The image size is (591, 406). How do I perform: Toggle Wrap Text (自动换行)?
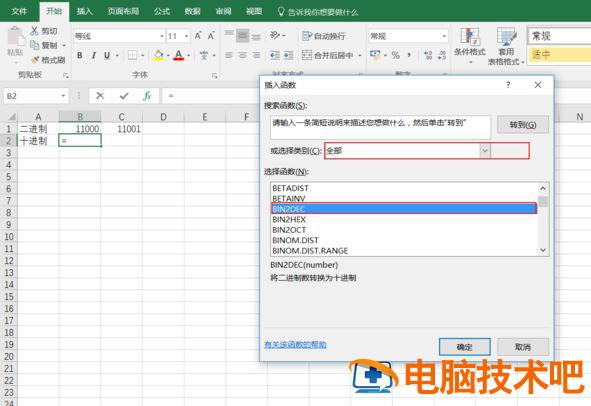pos(324,36)
